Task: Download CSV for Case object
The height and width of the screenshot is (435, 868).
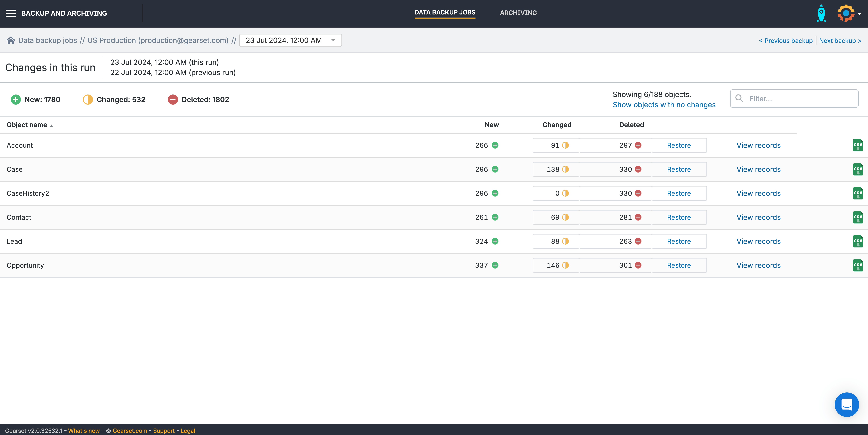Action: [x=858, y=169]
